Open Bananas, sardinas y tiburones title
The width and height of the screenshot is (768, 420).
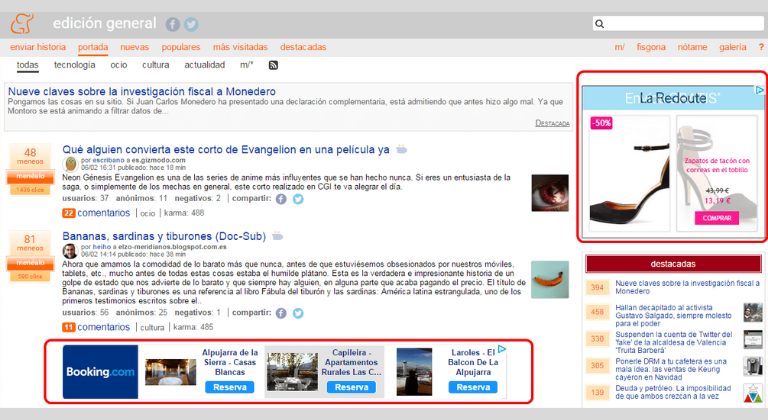pos(164,236)
